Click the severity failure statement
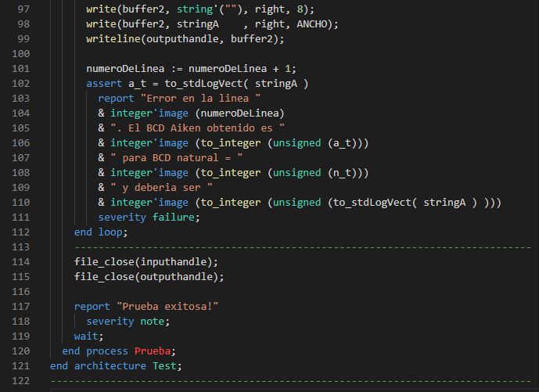The height and width of the screenshot is (392, 539). 149,218
